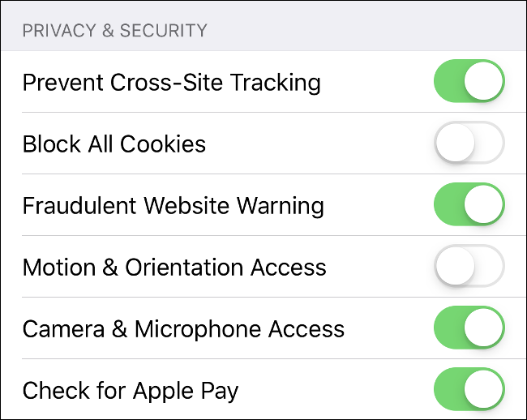Turn off Camera & Microphone Access toggle
The width and height of the screenshot is (527, 420).
pos(469,328)
